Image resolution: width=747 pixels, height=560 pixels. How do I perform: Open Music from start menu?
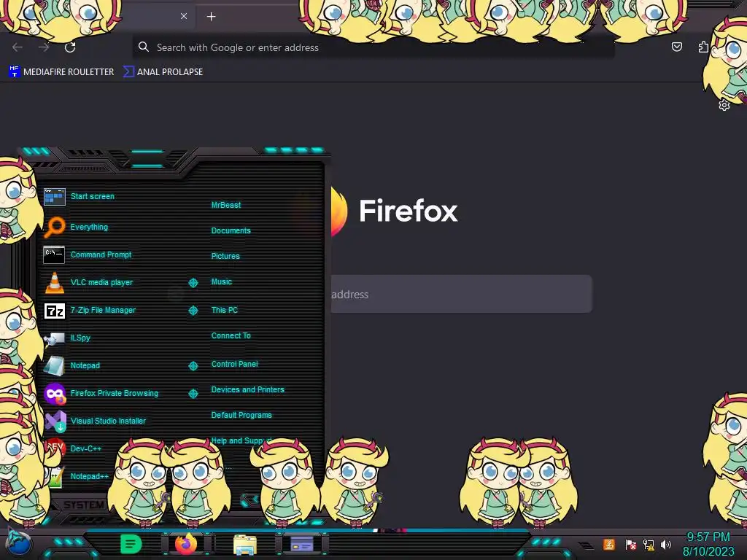click(222, 281)
